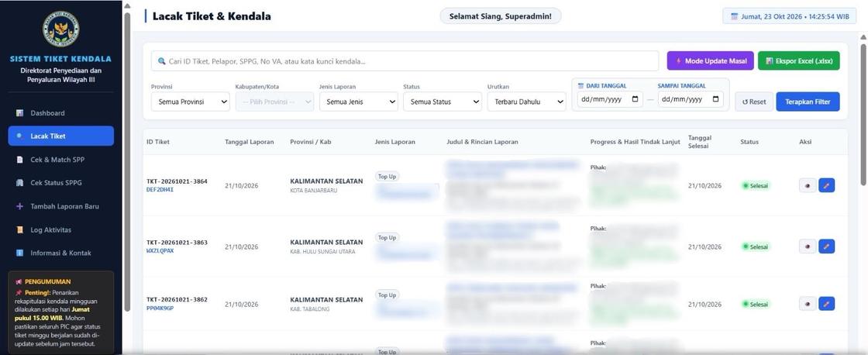Screen dimensions: 868x355
Task: Go to Cek Status SPPG
Action: tap(61, 183)
